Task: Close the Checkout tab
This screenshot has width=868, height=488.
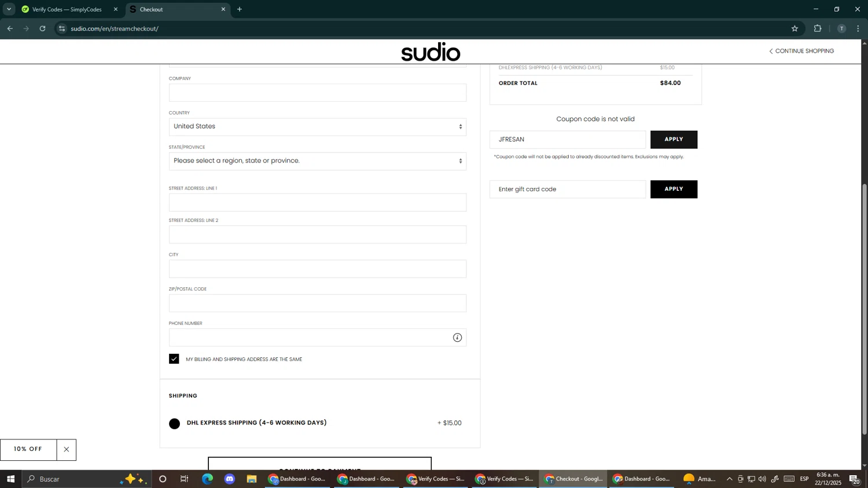Action: (223, 9)
